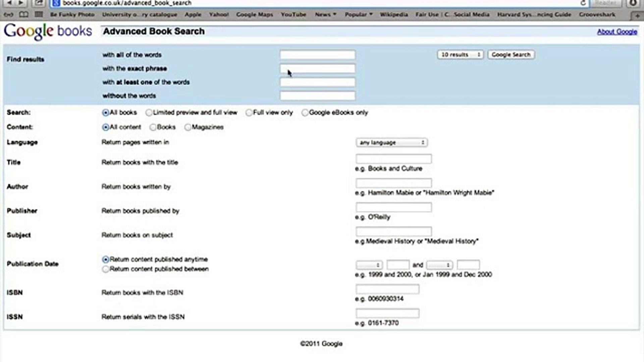Select the Full view only radio button
644x362 pixels.
[x=249, y=113]
